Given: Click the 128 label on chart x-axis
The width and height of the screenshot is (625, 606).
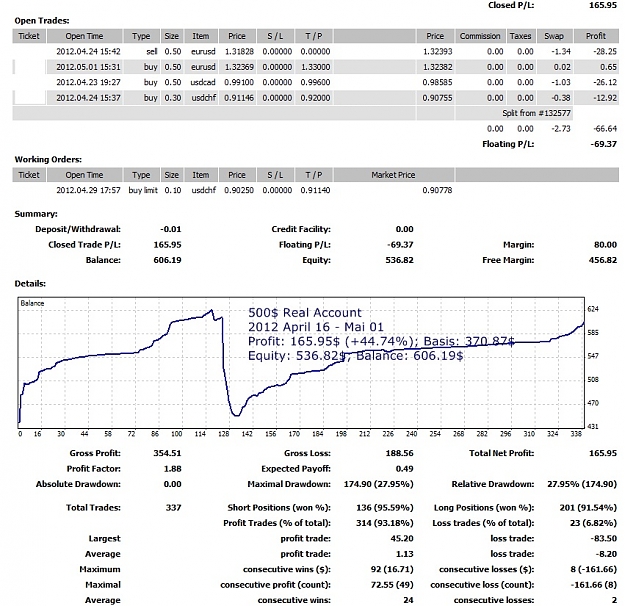Looking at the screenshot, I should [x=224, y=434].
